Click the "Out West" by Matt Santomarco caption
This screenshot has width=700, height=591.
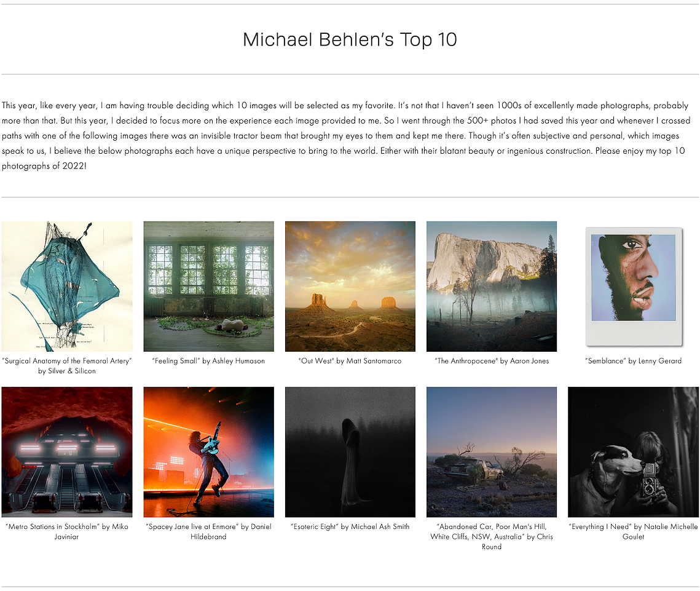pos(350,361)
